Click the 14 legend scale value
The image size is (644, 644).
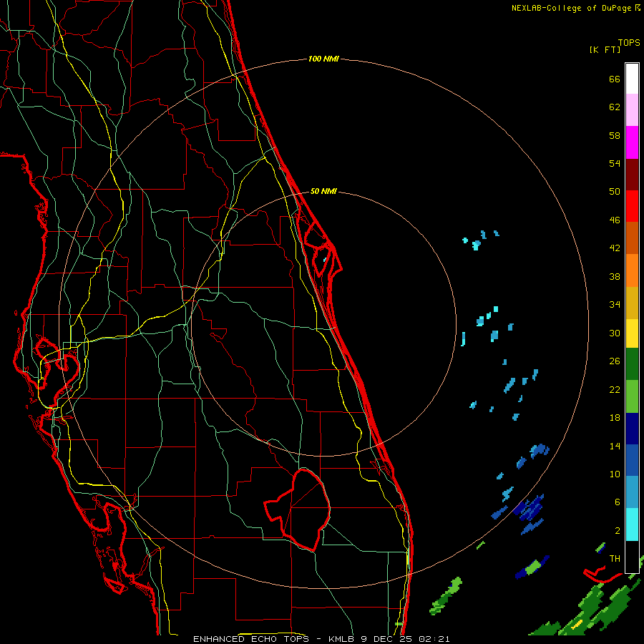point(615,446)
